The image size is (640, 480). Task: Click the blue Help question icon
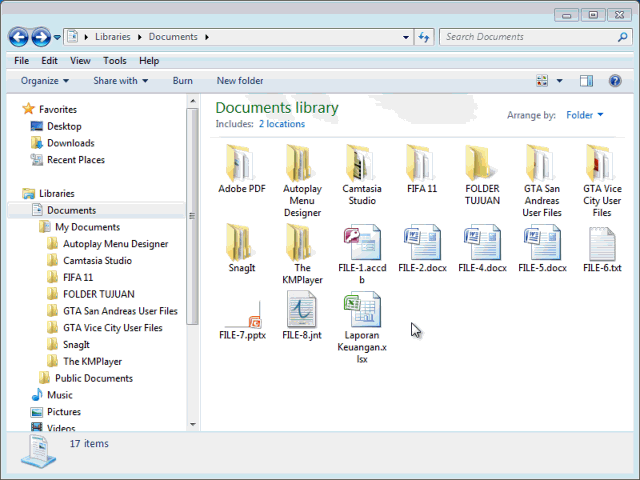click(x=615, y=81)
